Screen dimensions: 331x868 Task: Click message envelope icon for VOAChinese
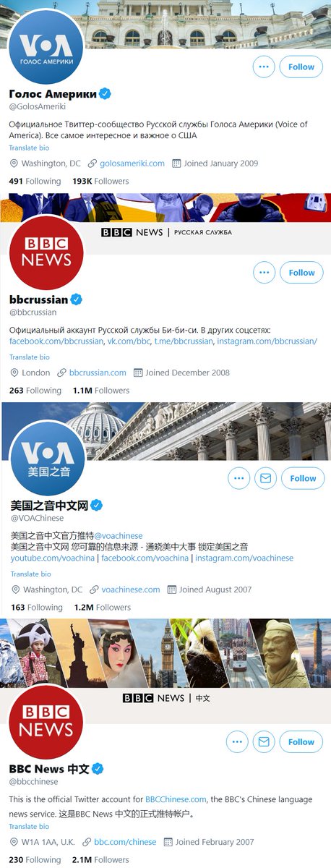[x=265, y=478]
